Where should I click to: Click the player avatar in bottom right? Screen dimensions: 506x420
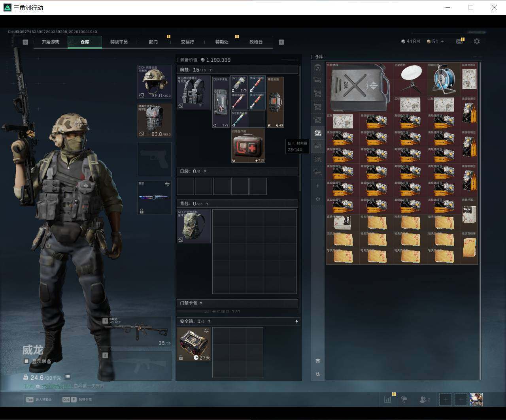[x=476, y=399]
